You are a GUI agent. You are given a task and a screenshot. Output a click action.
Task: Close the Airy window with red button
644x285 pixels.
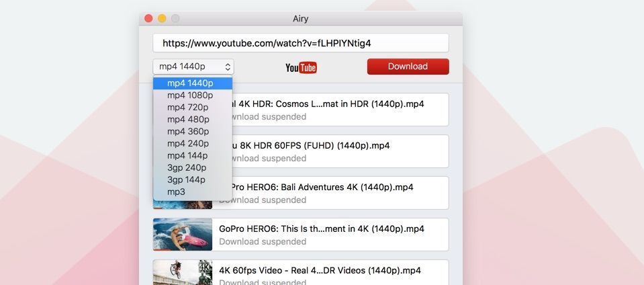coord(148,19)
